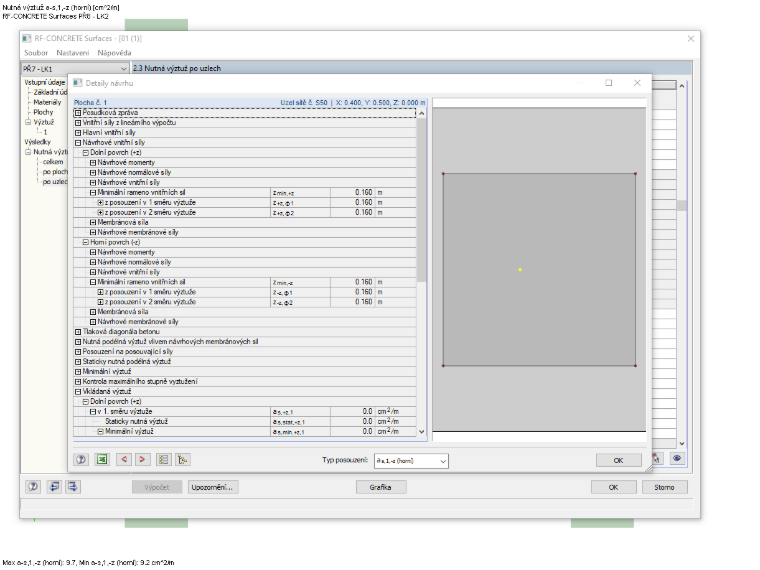
Task: Expand Návrhové momenty under Dolní povrch
Action: click(93, 162)
